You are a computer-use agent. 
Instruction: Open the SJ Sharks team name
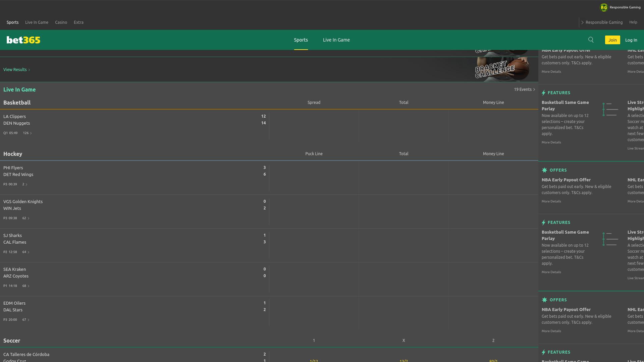pos(12,235)
